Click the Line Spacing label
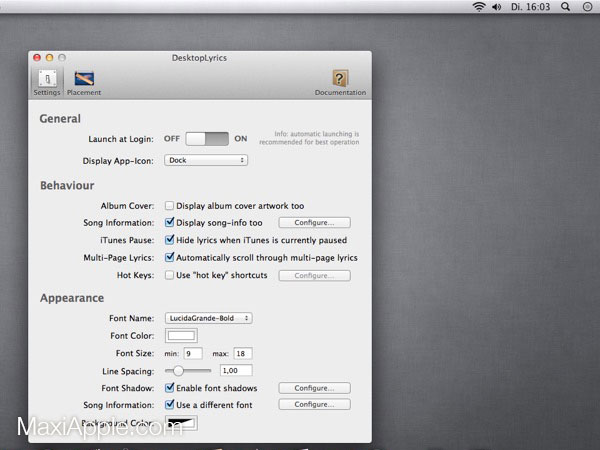The height and width of the screenshot is (450, 600). [128, 371]
